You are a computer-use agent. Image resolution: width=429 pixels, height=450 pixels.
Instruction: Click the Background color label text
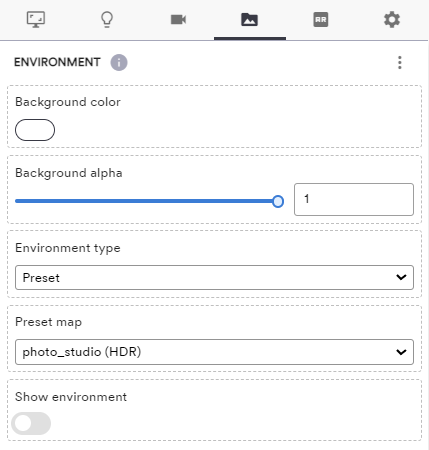point(68,102)
